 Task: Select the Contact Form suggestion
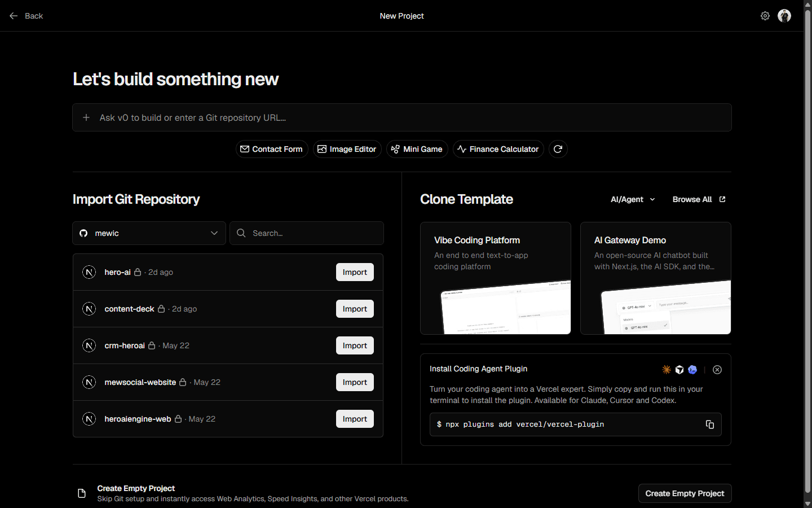[272, 149]
